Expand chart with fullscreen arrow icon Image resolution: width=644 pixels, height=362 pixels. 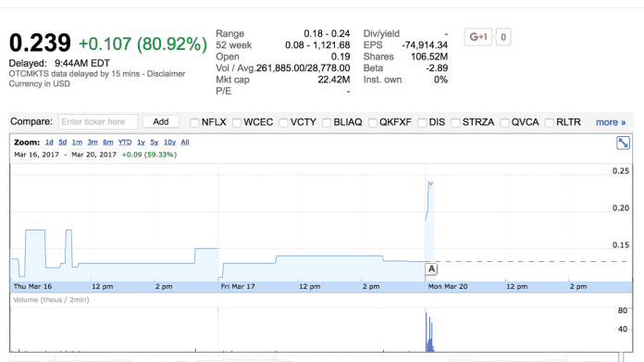tap(623, 143)
